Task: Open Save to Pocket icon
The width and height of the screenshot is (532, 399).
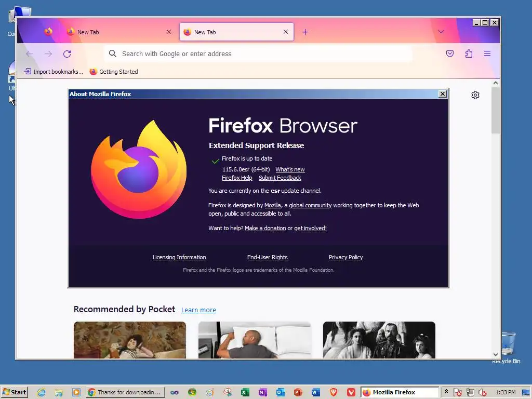Action: (x=450, y=54)
